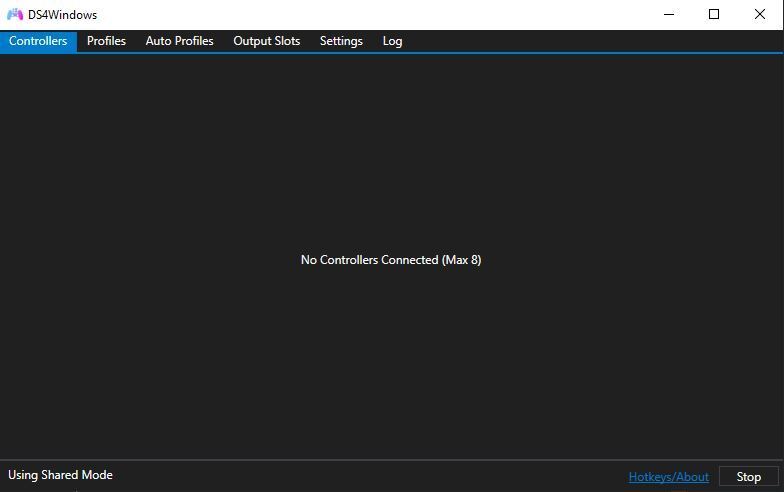Close the DS4Windows window
Image resolution: width=784 pixels, height=492 pixels.
tap(760, 14)
